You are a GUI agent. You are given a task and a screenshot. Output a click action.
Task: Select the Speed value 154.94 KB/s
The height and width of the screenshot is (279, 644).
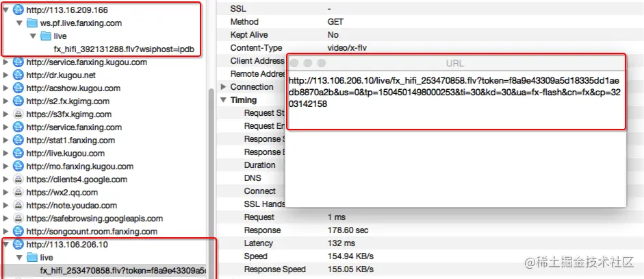tap(350, 256)
